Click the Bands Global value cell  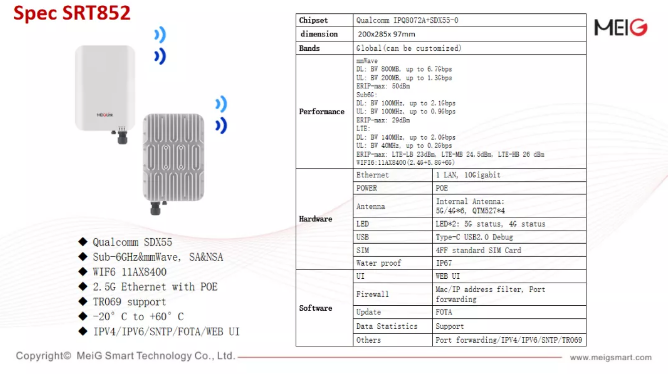(x=469, y=48)
